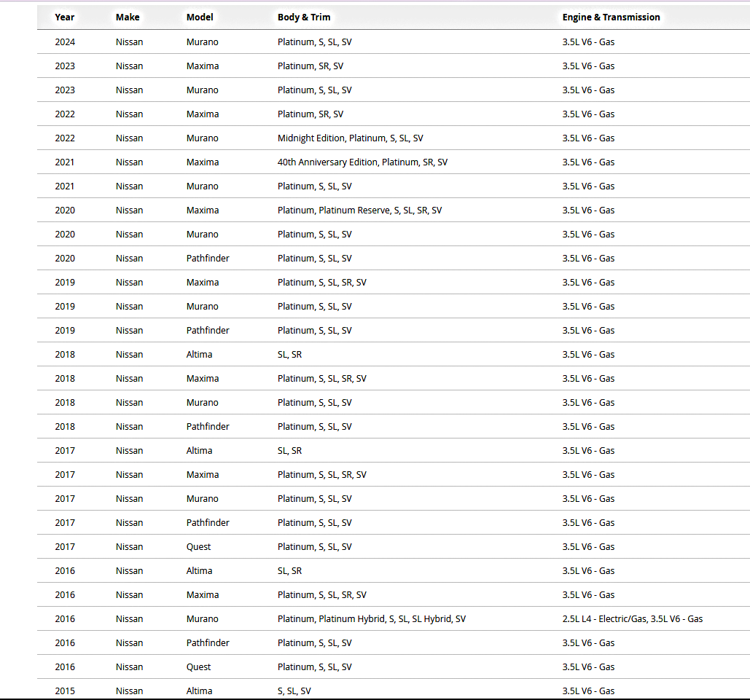Select Pathfinder model in the 2018 row
The height and width of the screenshot is (700, 750).
click(x=208, y=427)
